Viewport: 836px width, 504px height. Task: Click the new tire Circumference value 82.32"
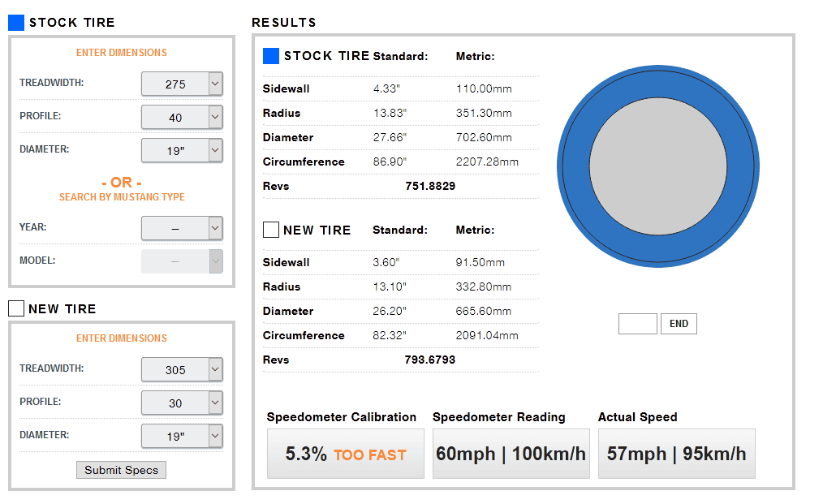coord(390,335)
